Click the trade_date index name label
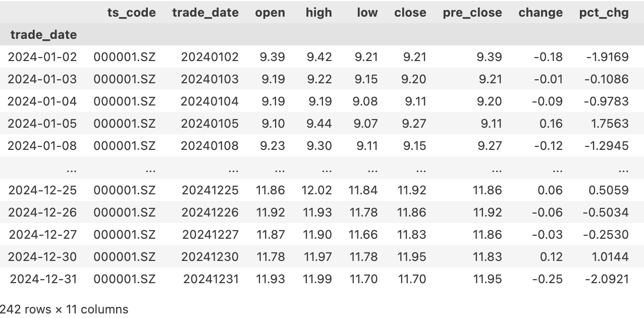Viewport: 644px width, 318px height. (x=44, y=35)
